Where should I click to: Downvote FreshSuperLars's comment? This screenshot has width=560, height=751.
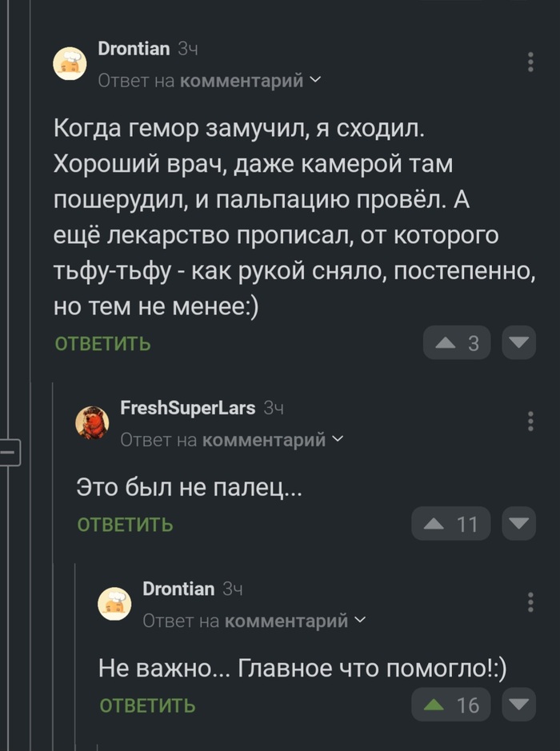point(518,524)
